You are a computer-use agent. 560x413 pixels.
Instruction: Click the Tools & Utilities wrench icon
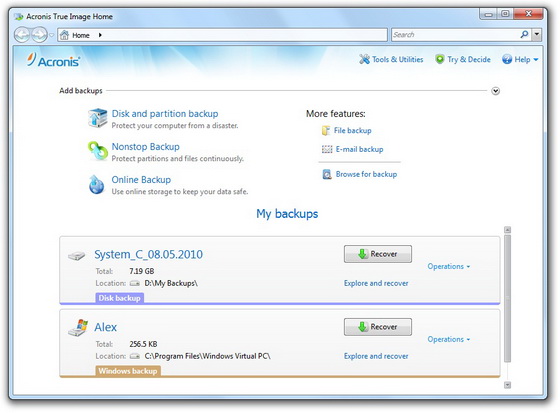[364, 59]
